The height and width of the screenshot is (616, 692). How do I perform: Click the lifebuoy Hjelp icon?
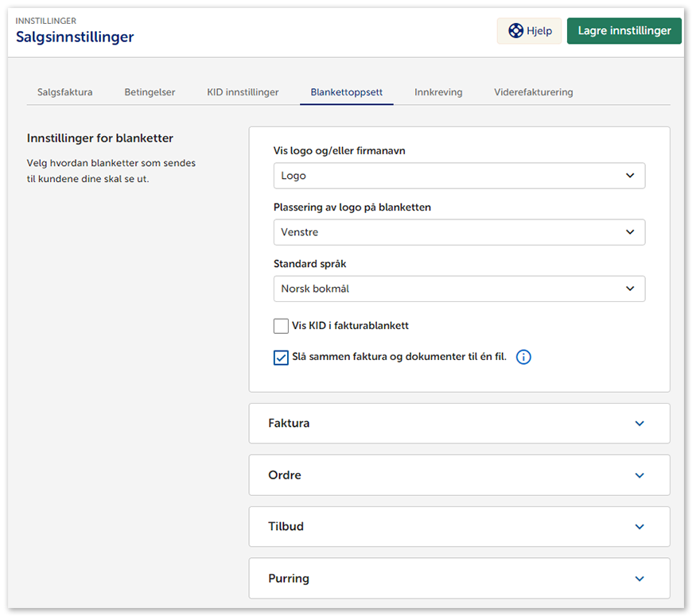(x=516, y=31)
